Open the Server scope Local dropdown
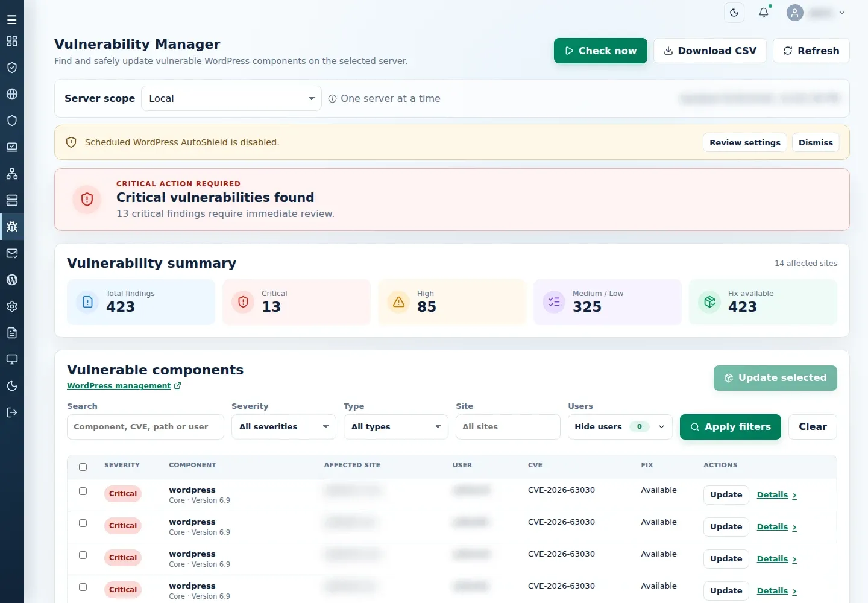 point(231,98)
